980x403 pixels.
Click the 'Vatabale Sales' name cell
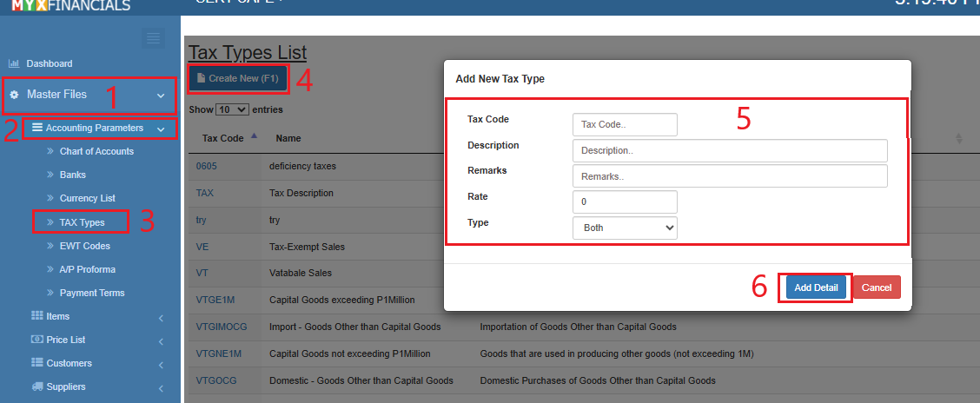point(301,273)
